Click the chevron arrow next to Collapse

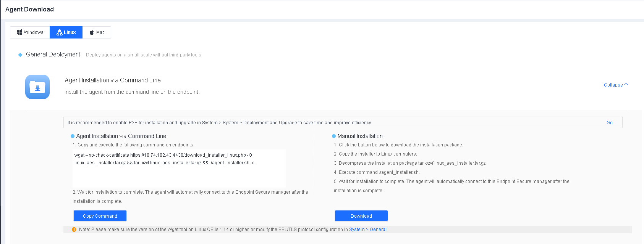(x=626, y=85)
